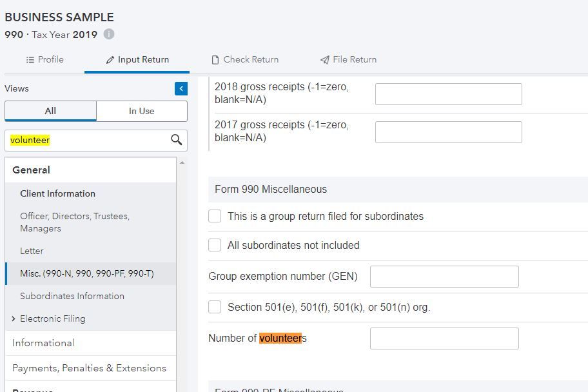Expand the Informational section
The image size is (588, 392).
coord(43,343)
